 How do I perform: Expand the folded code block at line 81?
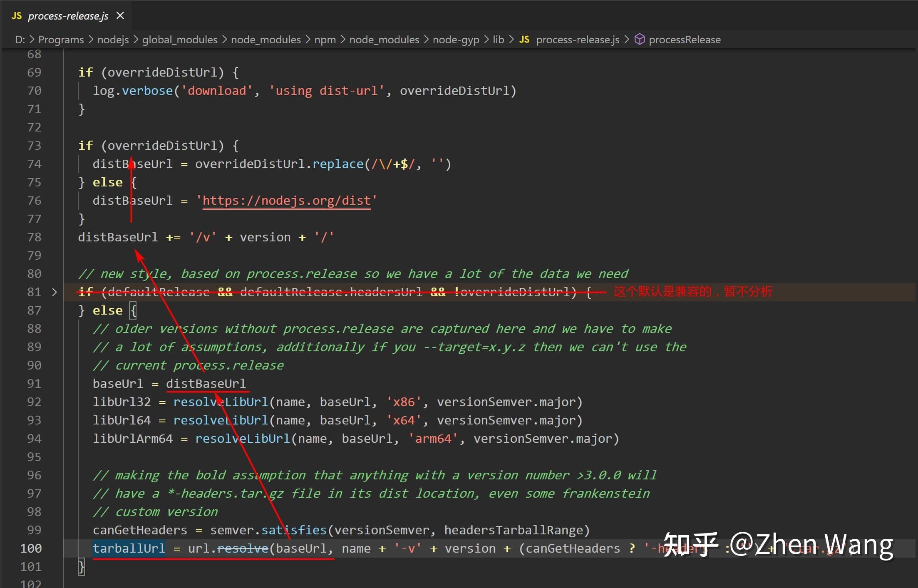click(x=54, y=292)
